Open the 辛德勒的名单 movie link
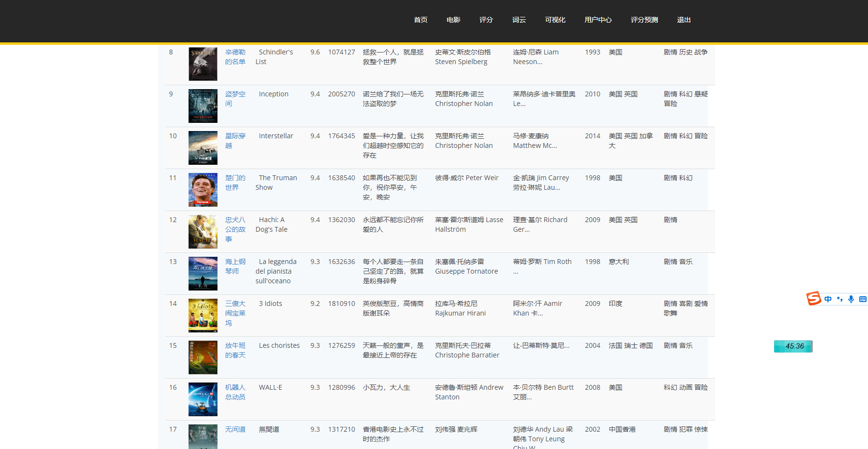Screen dimensions: 868x449 (235, 57)
